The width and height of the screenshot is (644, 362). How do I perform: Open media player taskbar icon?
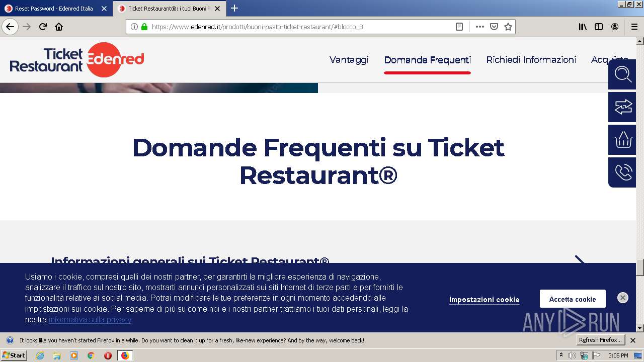(74, 355)
